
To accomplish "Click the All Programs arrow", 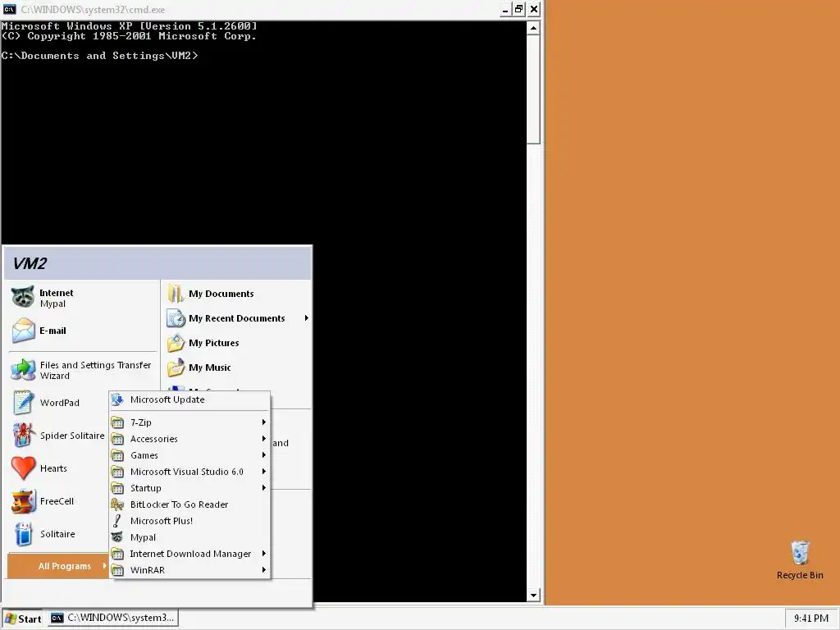I will coord(104,566).
